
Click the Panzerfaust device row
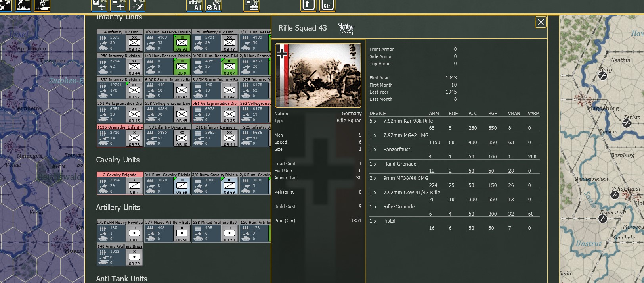pos(455,153)
